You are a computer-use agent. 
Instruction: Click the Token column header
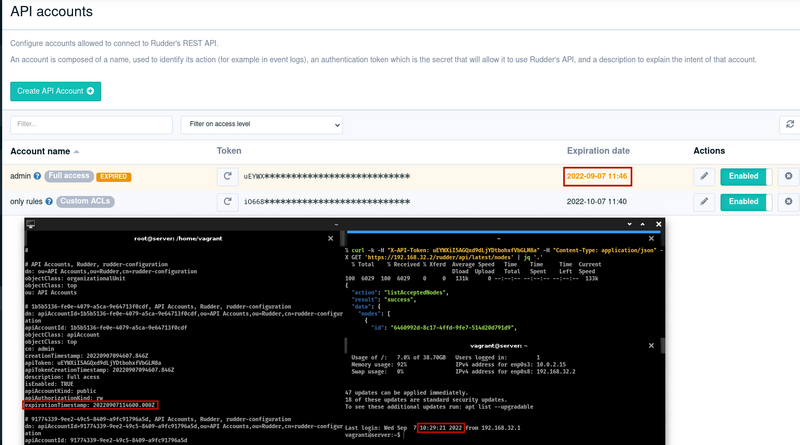tap(229, 151)
